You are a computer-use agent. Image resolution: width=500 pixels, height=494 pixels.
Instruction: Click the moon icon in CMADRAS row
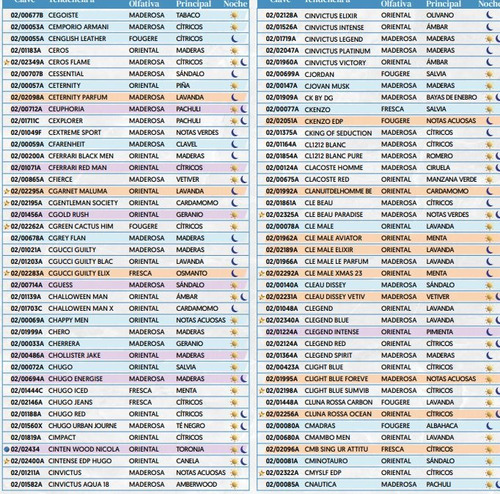490,426
